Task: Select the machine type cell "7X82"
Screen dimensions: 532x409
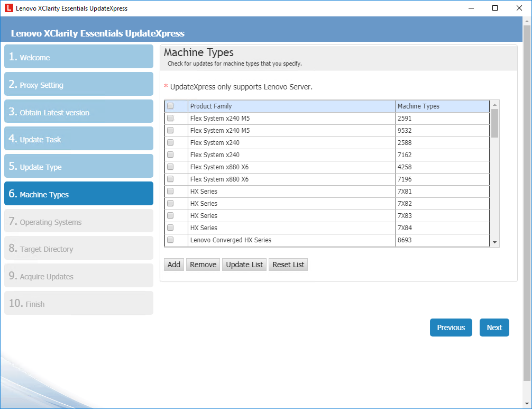Action: (443, 204)
